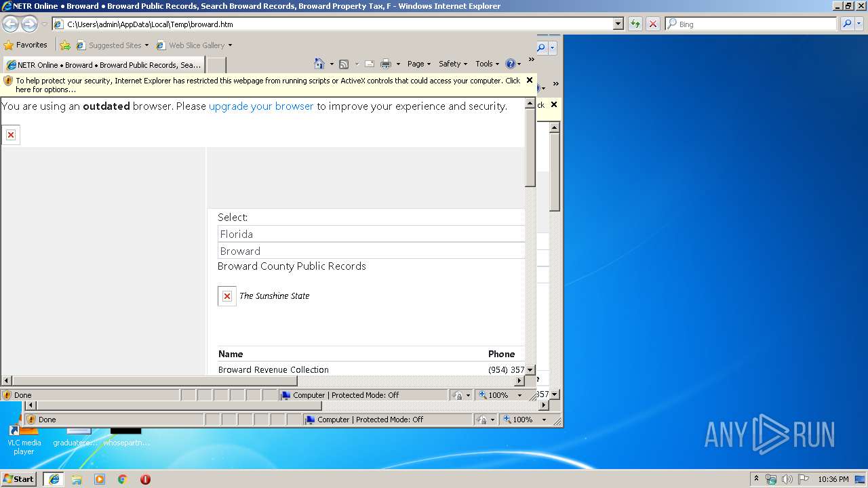Open the Print options dropdown arrow

point(398,64)
